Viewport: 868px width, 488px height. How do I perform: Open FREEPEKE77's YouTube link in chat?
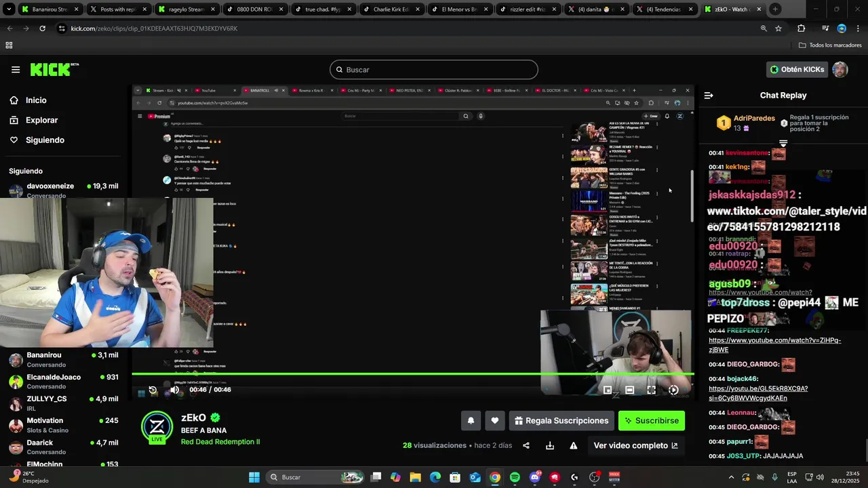[x=774, y=345]
